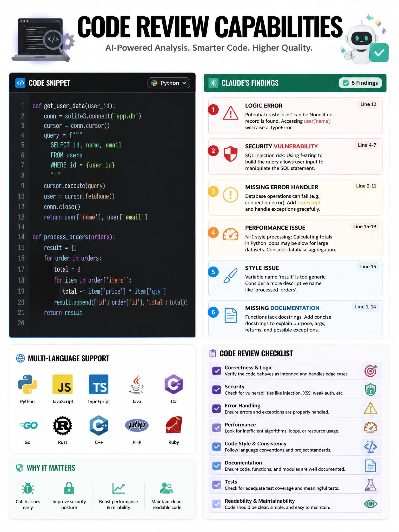The image size is (399, 532).
Task: Toggle the Security checkbox
Action: coord(216,390)
